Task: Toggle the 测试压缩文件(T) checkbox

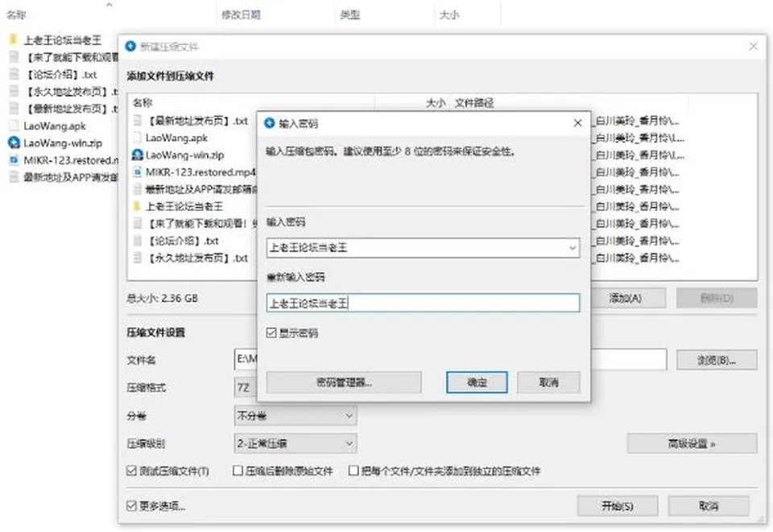Action: tap(131, 470)
